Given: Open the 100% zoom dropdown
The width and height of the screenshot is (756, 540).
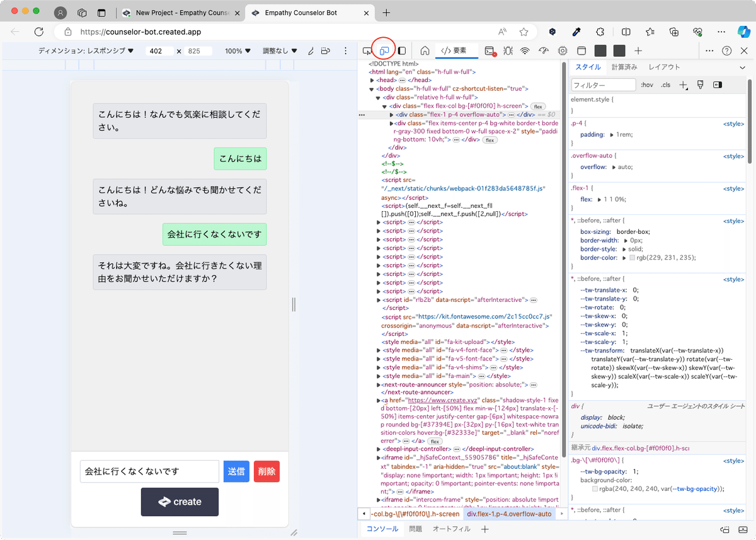Looking at the screenshot, I should (x=236, y=50).
